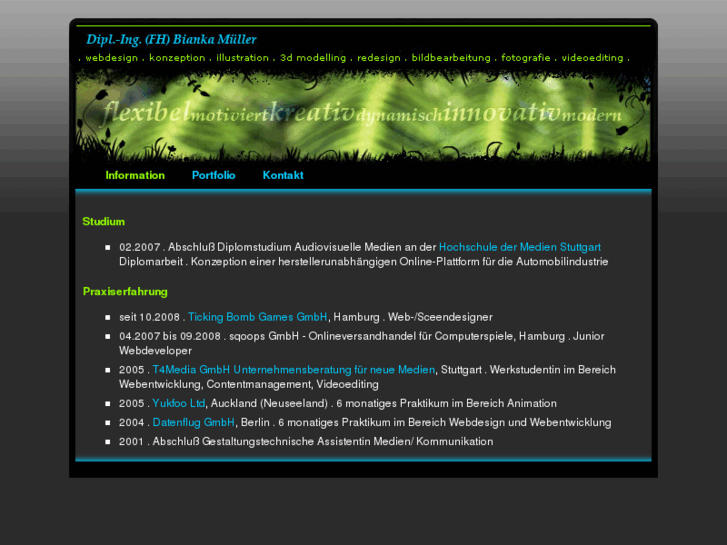Click the webdesign keyword in tagline
727x545 pixels.
pos(112,58)
